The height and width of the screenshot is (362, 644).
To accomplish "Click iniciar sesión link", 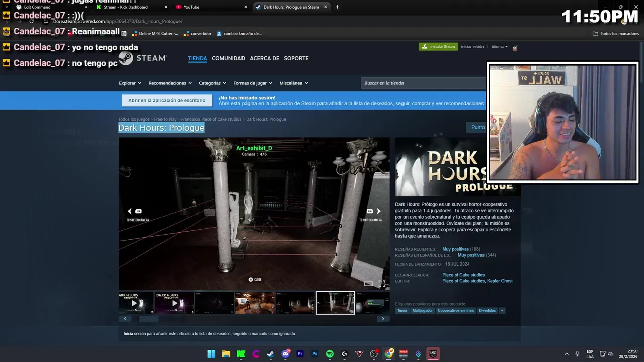I will pos(472,47).
